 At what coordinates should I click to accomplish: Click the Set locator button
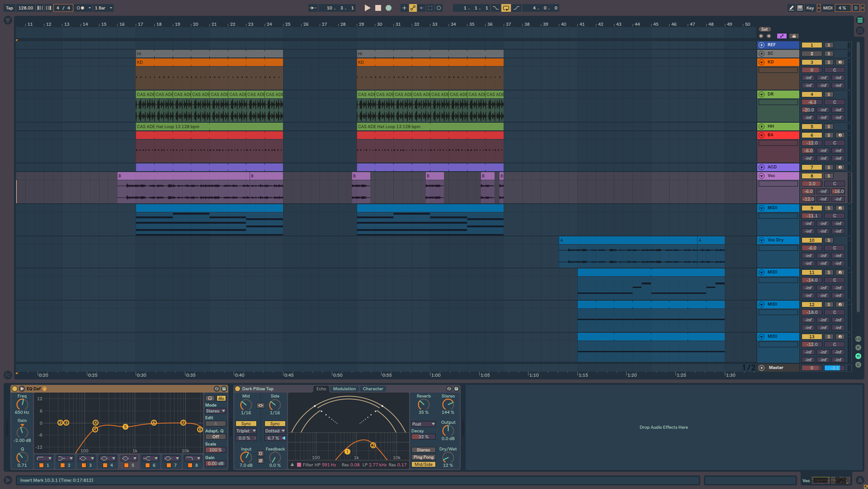click(764, 29)
